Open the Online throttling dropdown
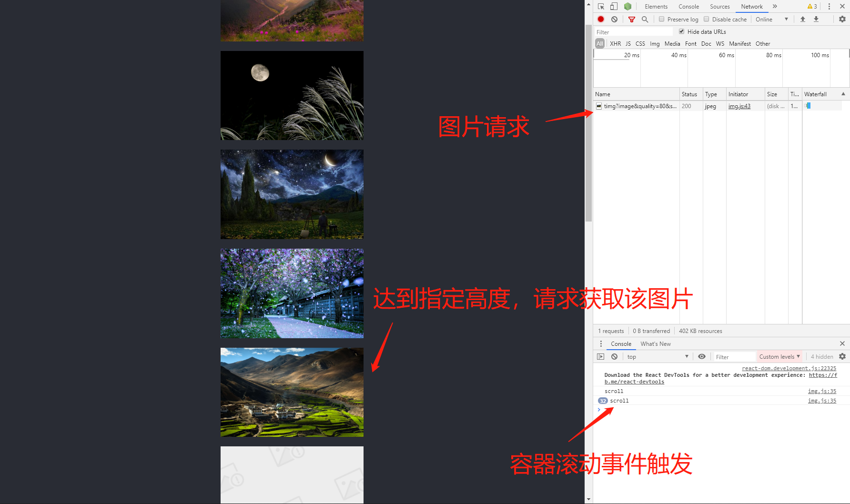 click(x=772, y=20)
